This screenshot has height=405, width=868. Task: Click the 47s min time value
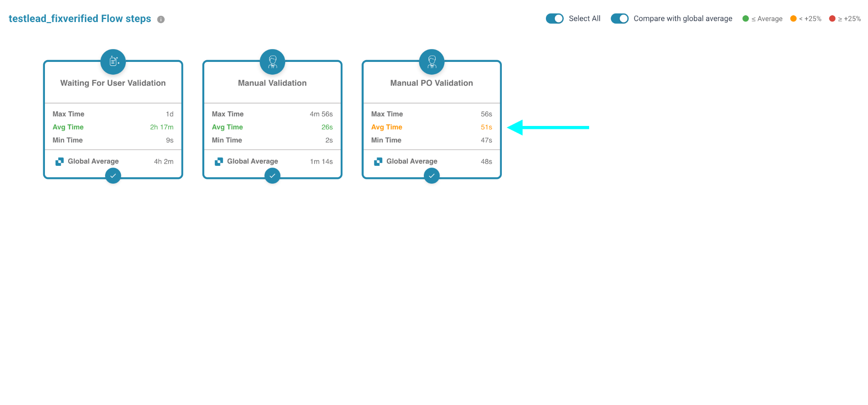[487, 140]
